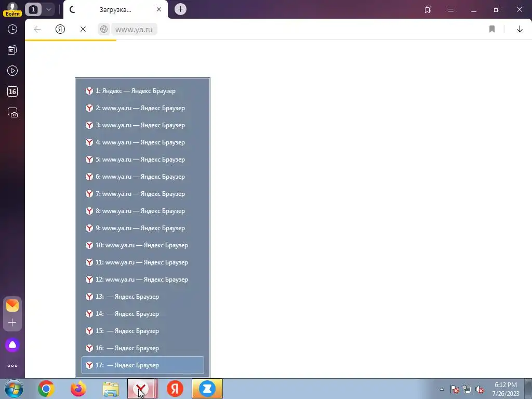This screenshot has height=399, width=532.
Task: Select highlighted window 17: — Яндекс Браузер
Action: [143, 365]
